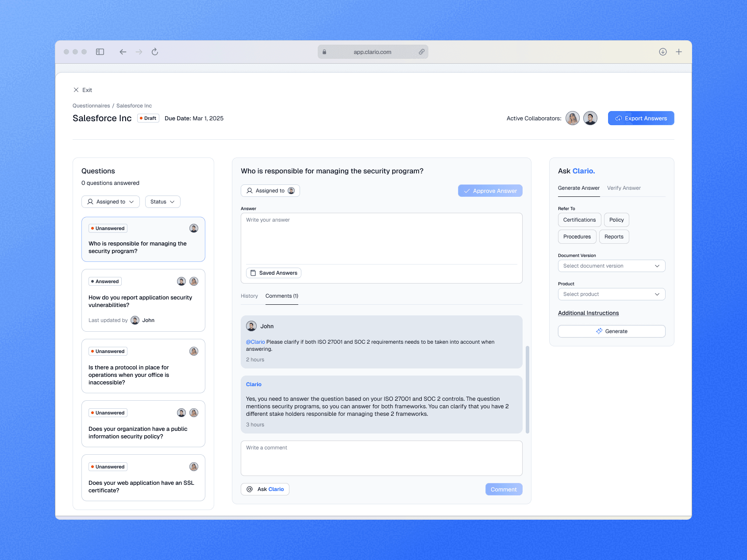The height and width of the screenshot is (560, 747).
Task: Switch to the Verify Answer tab
Action: point(624,188)
